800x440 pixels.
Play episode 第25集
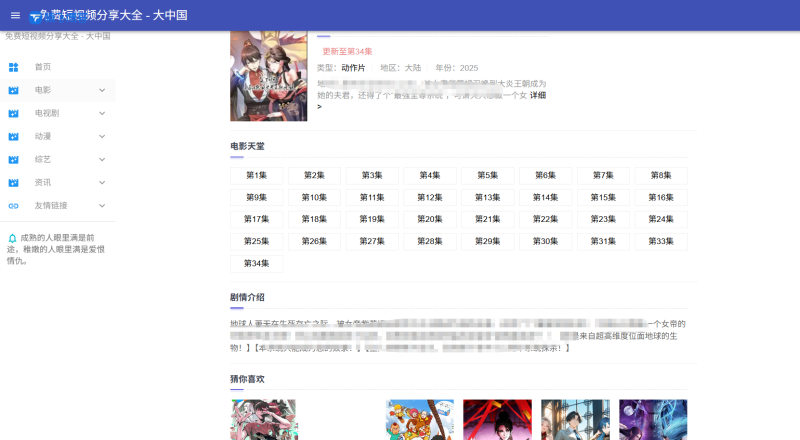point(256,241)
